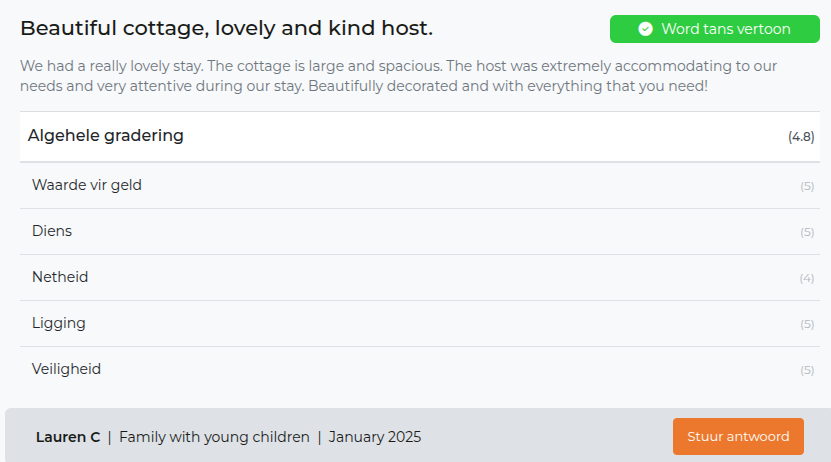Viewport: 831px width, 462px height.
Task: Select the "Veiligheid" rating row
Action: click(66, 369)
